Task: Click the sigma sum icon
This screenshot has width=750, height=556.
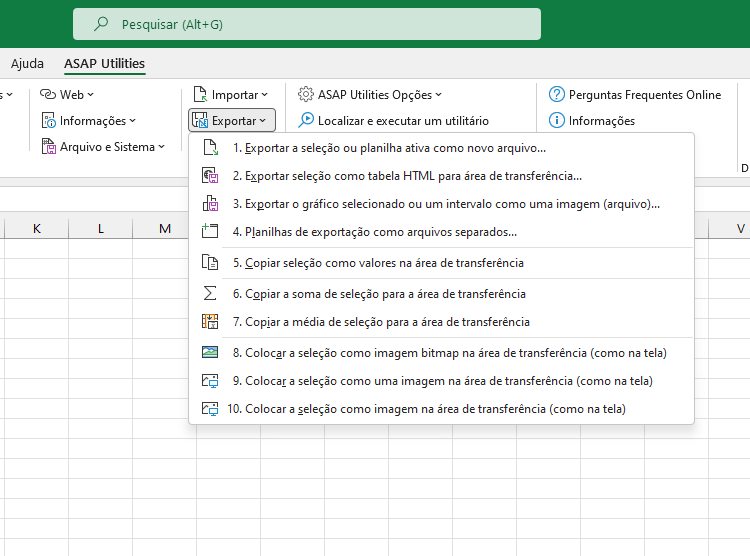Action: coord(210,293)
